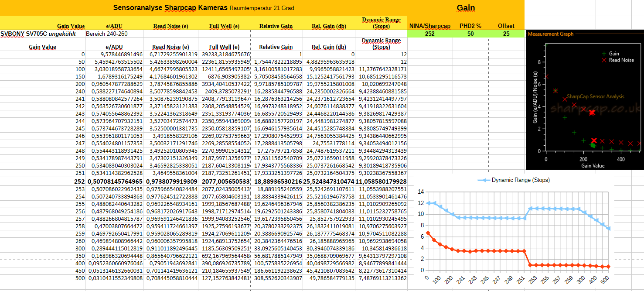Viewport: 644px width, 291px height.
Task: Select full well value 390,086926735789
Action: [225, 264]
